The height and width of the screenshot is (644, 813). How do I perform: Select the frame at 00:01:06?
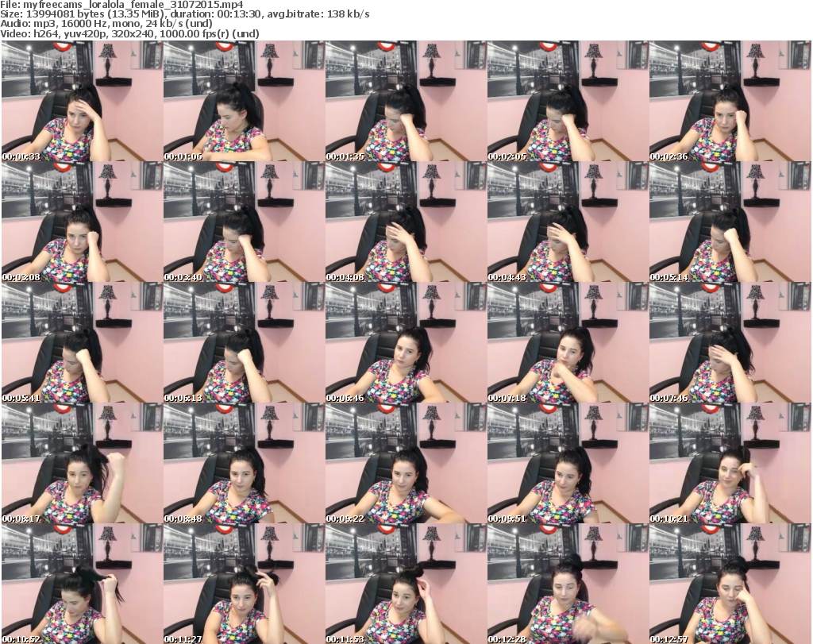(244, 102)
